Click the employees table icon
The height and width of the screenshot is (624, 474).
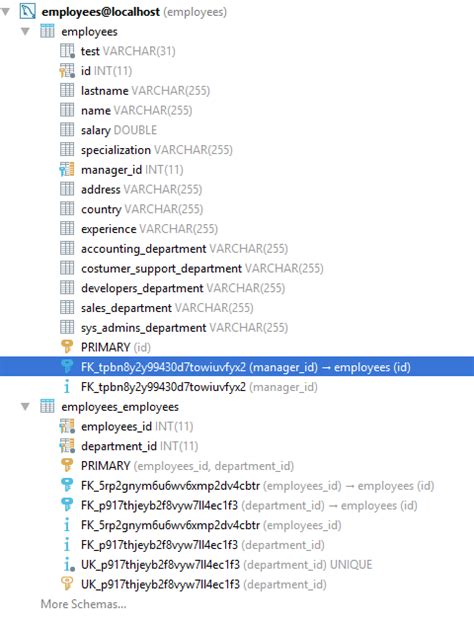pyautogui.click(x=47, y=31)
